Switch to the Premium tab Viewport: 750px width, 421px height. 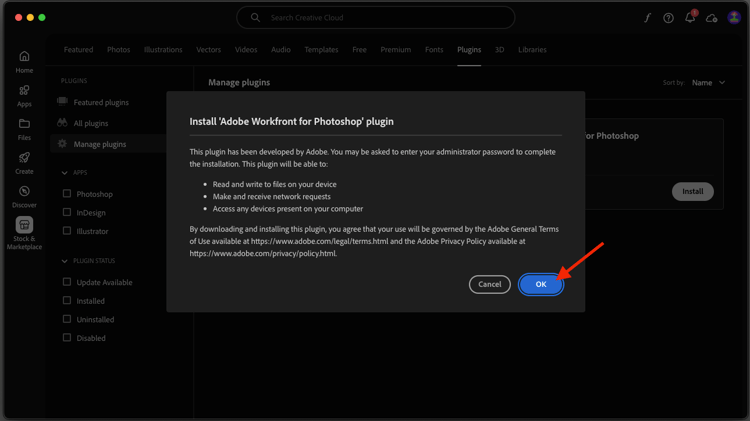pyautogui.click(x=396, y=50)
